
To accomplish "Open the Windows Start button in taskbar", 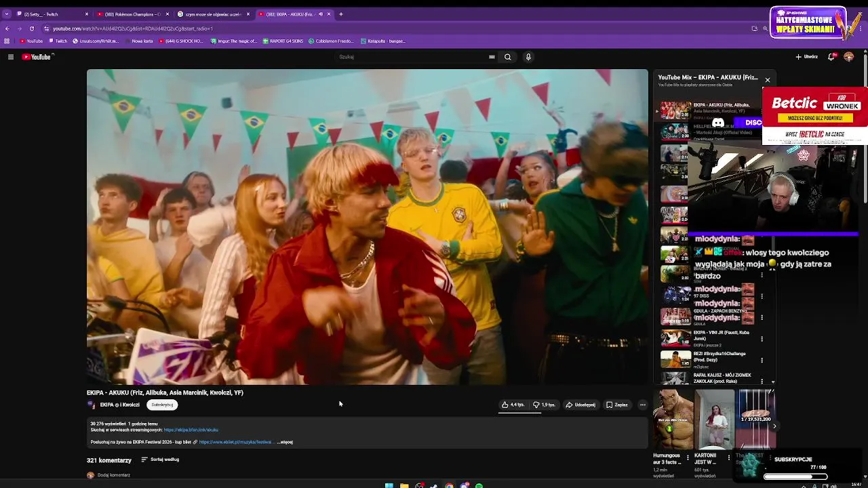I will pyautogui.click(x=389, y=485).
